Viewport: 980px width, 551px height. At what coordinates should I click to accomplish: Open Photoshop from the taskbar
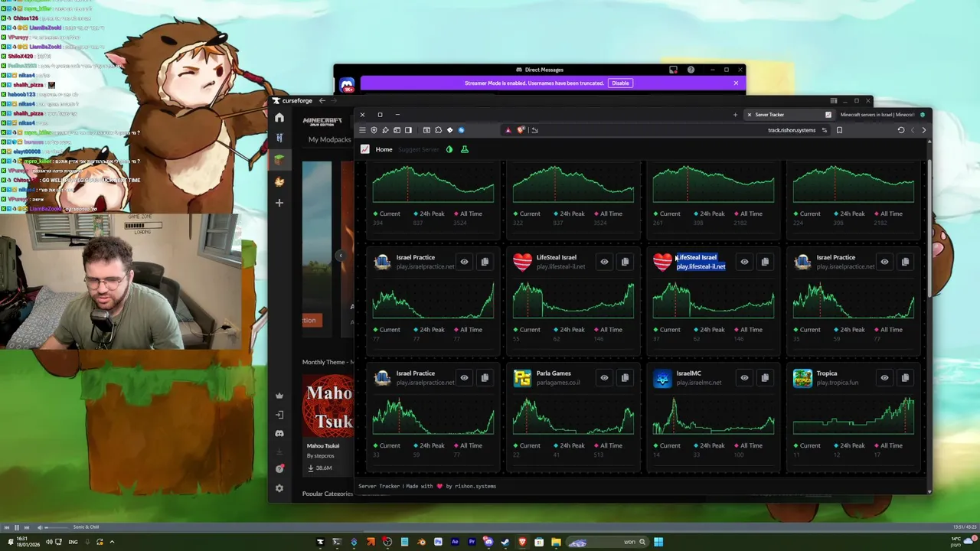tap(438, 542)
